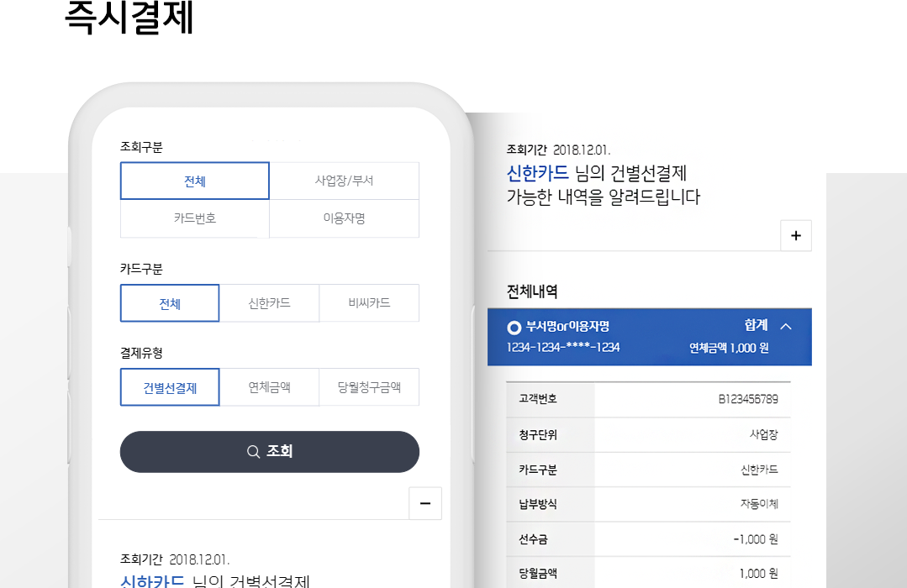
Task: Click 조회기간 2018.12.01. at phone bottom
Action: pyautogui.click(x=175, y=559)
